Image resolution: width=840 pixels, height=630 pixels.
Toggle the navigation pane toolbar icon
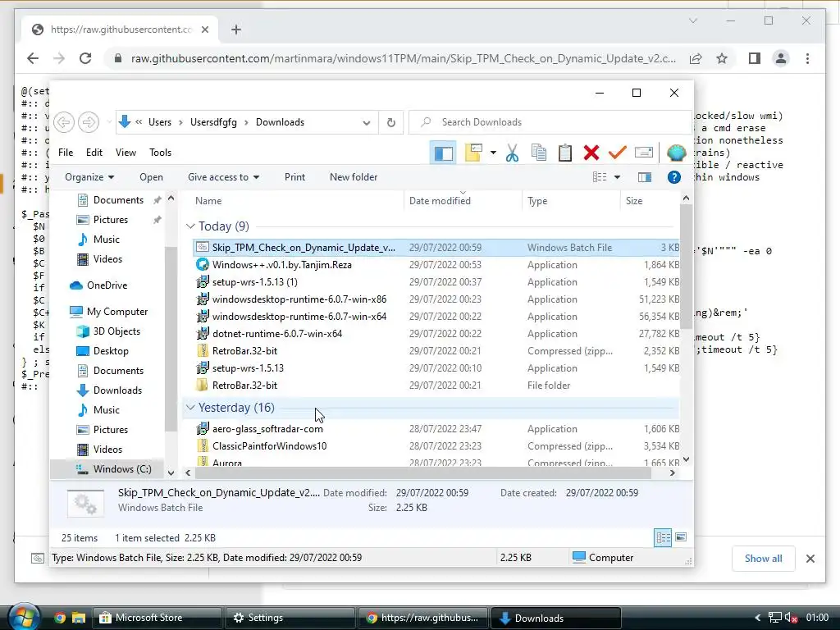(443, 153)
